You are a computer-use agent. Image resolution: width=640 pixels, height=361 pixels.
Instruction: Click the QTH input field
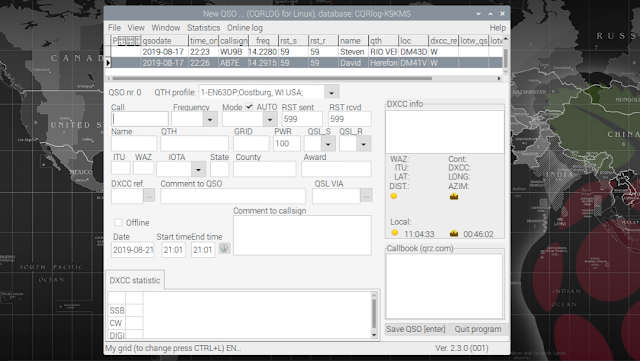[194, 144]
